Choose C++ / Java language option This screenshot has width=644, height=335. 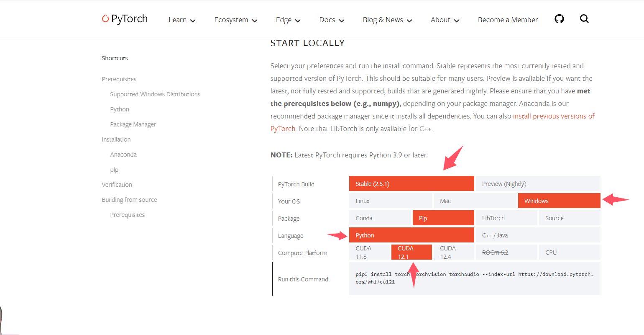pyautogui.click(x=538, y=235)
